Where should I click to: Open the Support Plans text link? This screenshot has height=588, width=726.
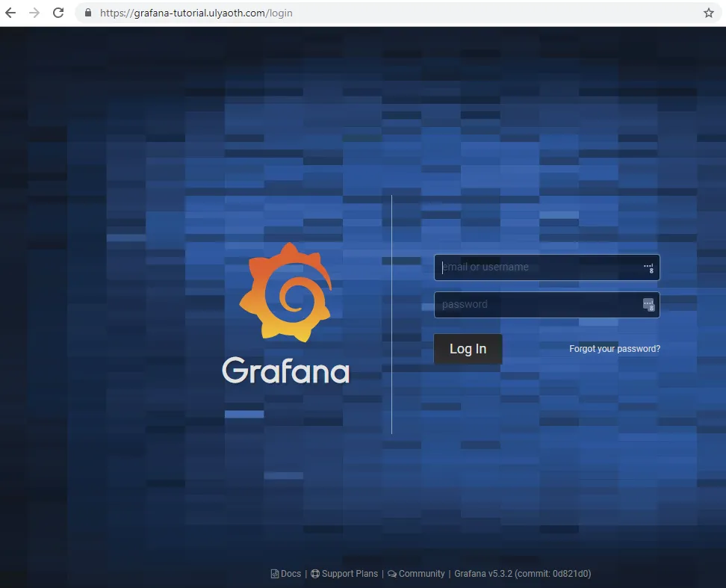click(350, 574)
